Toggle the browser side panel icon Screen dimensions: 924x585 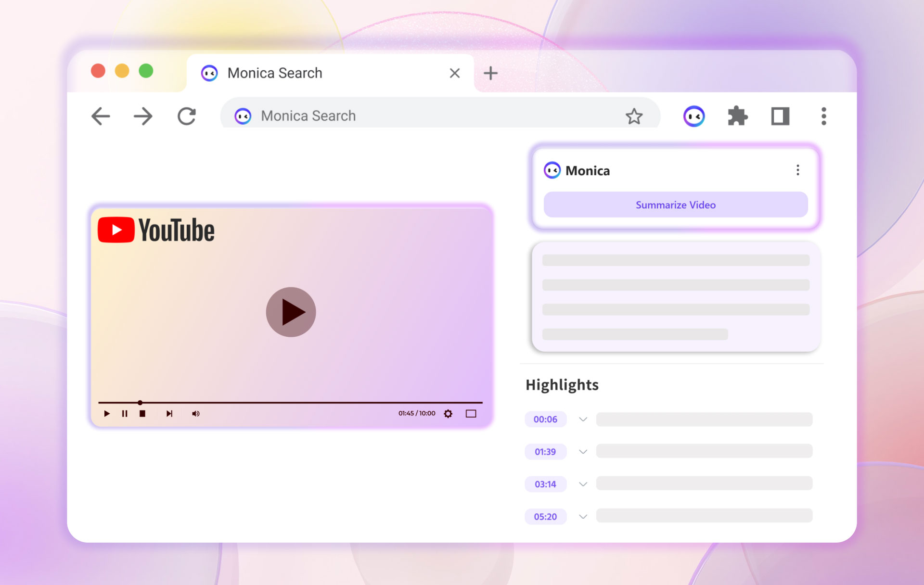pyautogui.click(x=780, y=116)
